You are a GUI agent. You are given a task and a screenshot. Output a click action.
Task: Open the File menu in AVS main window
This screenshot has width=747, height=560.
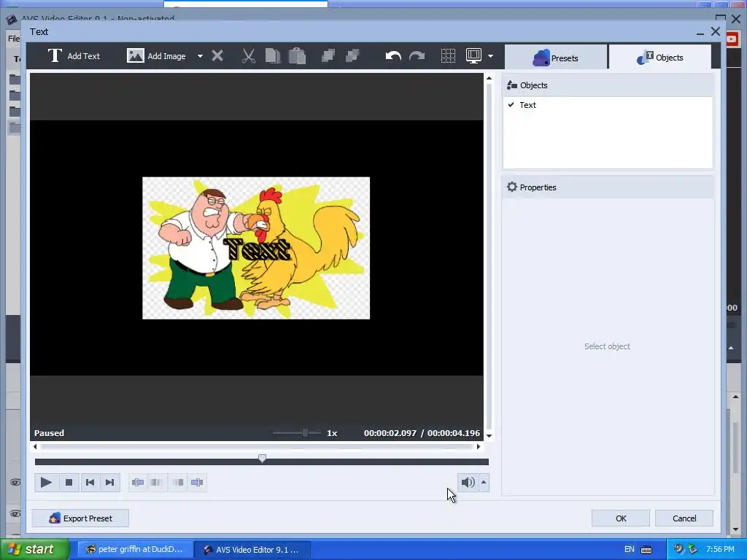tap(14, 39)
